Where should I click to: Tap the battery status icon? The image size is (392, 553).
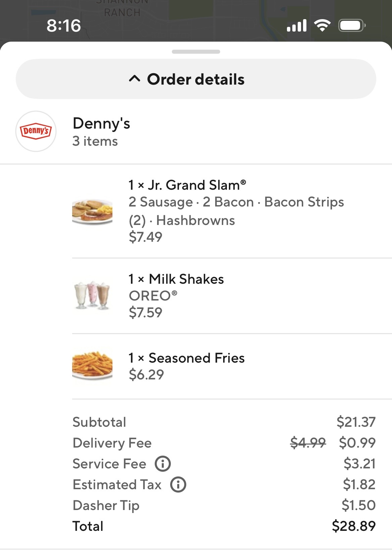click(x=352, y=26)
